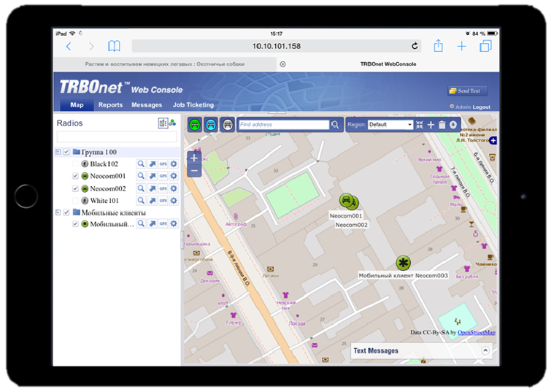Viewport: 551px width, 392px height.
Task: Collapse the Группа 100 tree node
Action: click(58, 152)
